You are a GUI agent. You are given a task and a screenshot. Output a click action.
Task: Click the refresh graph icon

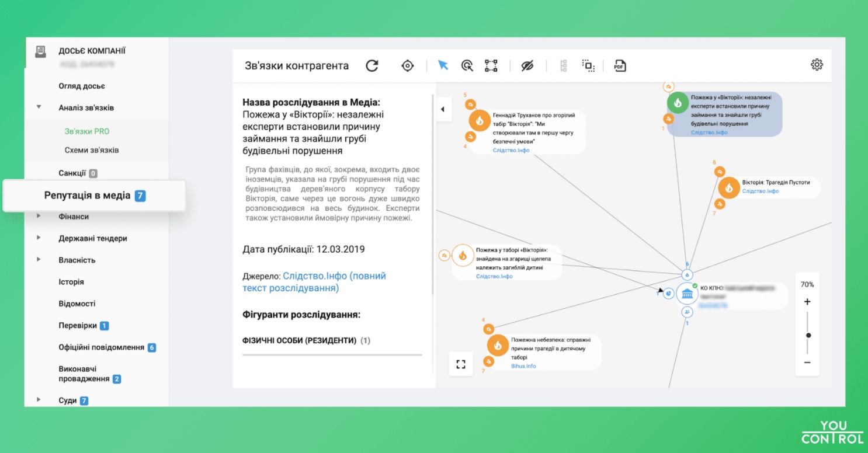tap(372, 65)
